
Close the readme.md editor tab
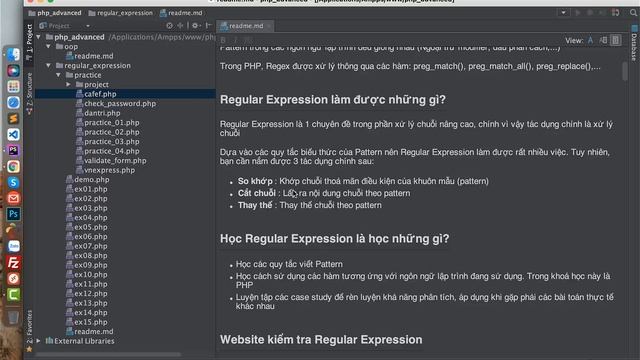[x=269, y=26]
